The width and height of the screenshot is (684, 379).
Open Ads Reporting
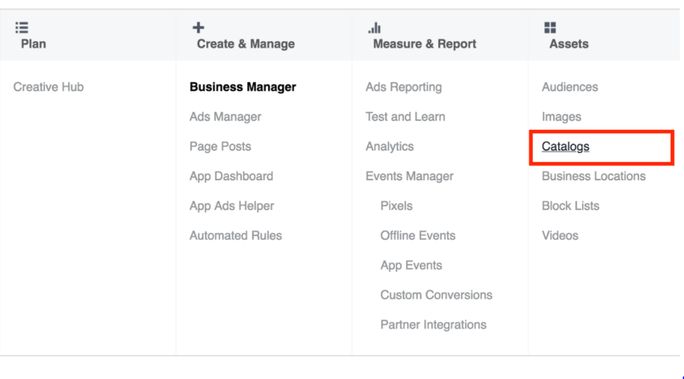click(x=404, y=87)
